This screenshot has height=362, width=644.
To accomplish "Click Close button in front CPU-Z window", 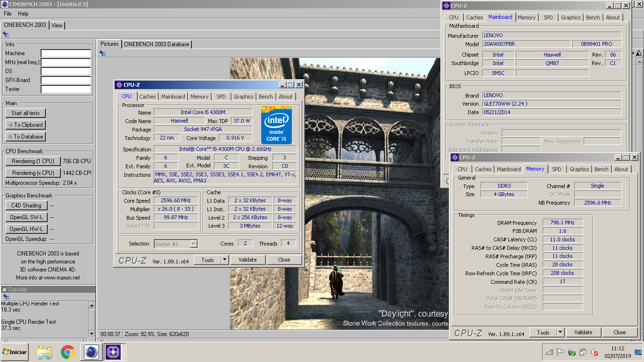I will [284, 260].
